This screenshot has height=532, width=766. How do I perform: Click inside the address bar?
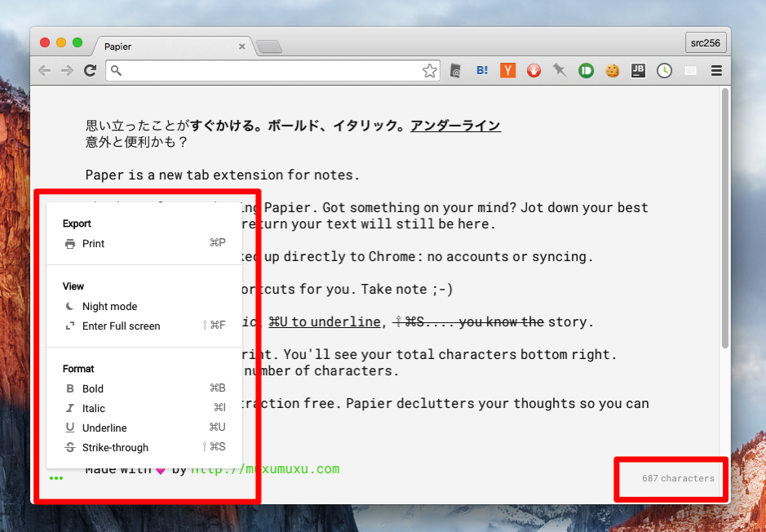pos(272,71)
